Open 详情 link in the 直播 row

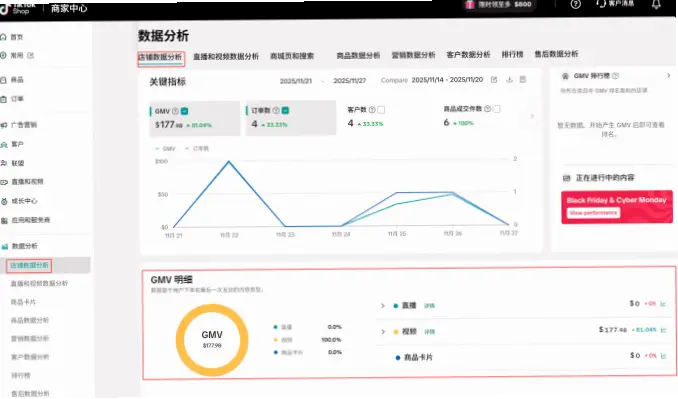429,306
